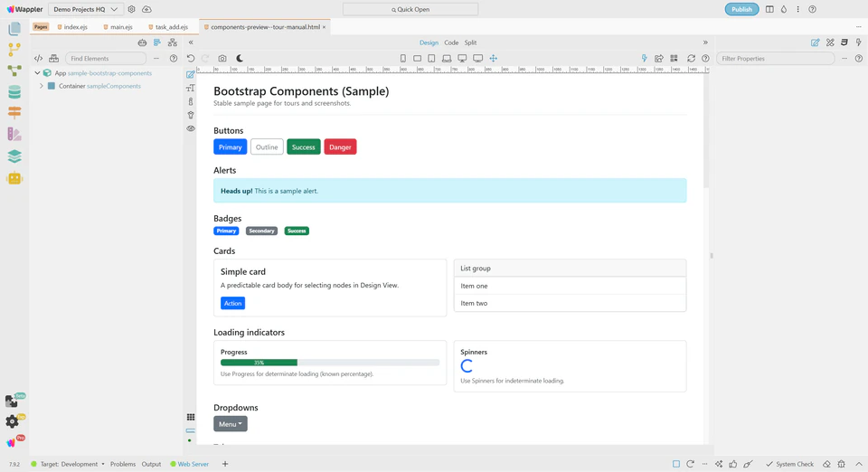Open the Pages manager in left sidebar
The image size is (868, 472).
pos(14,29)
